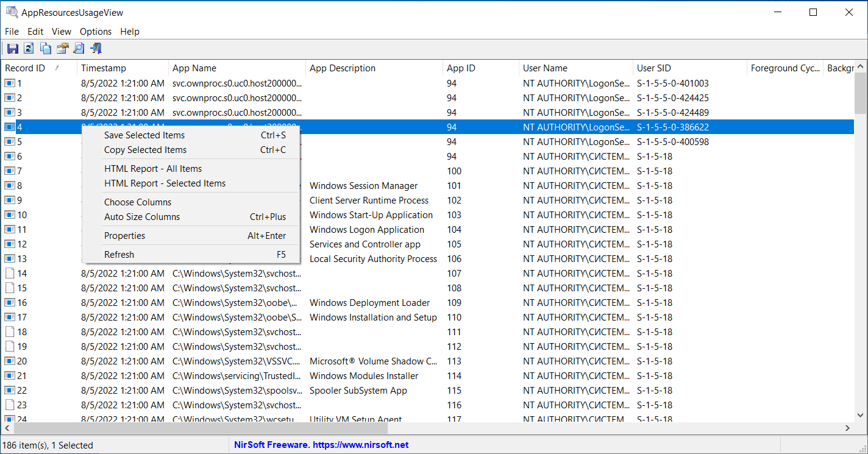868x454 pixels.
Task: Sort by the App Description column header
Action: pos(374,68)
